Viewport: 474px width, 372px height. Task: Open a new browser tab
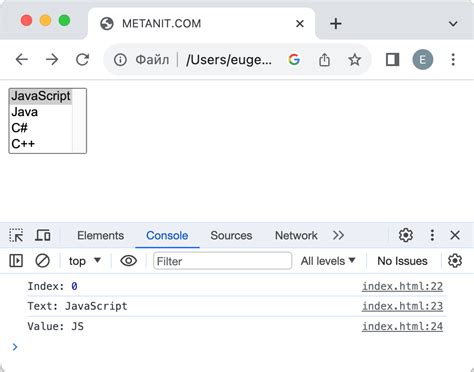tap(336, 24)
